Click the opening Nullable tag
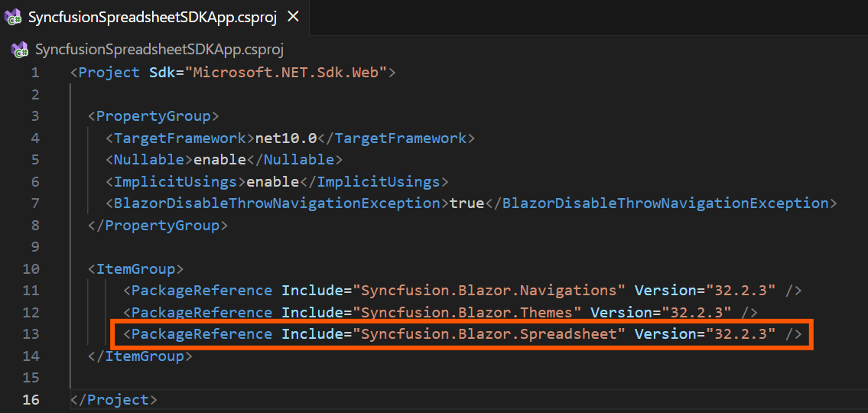The width and height of the screenshot is (868, 413). [149, 160]
